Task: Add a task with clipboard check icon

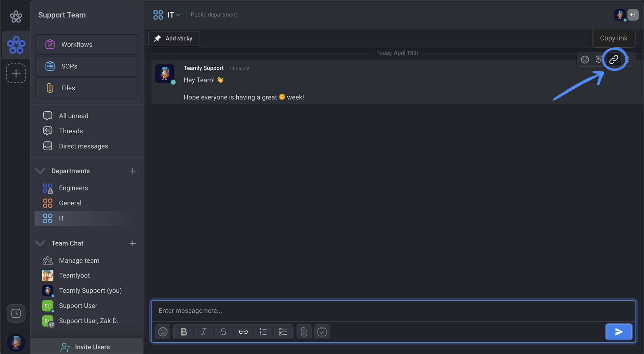Action: point(322,332)
